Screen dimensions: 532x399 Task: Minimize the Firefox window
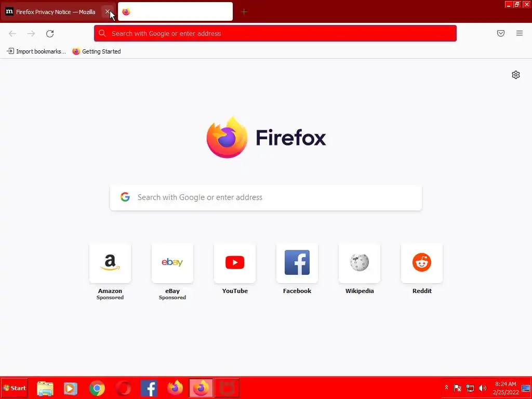coord(508,4)
